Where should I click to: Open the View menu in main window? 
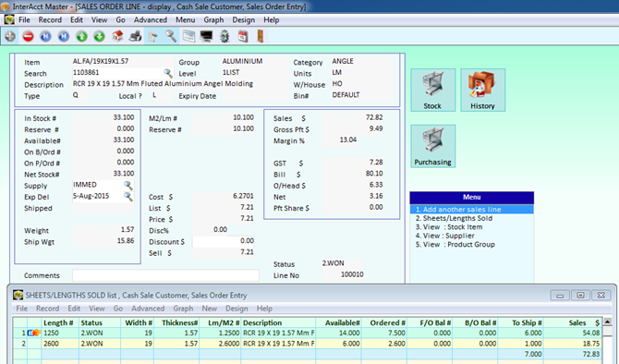[x=99, y=19]
